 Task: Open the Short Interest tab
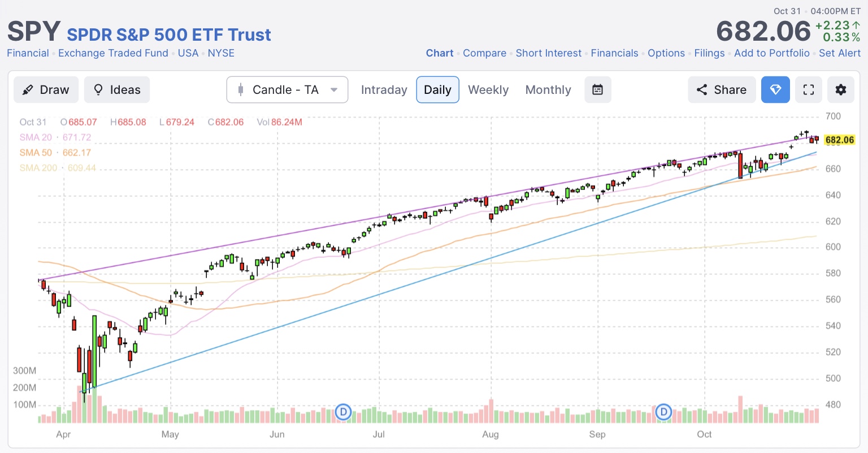548,53
